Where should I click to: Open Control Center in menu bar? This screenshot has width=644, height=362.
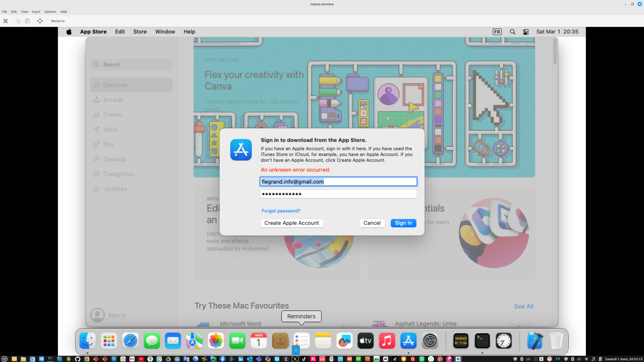point(526,32)
